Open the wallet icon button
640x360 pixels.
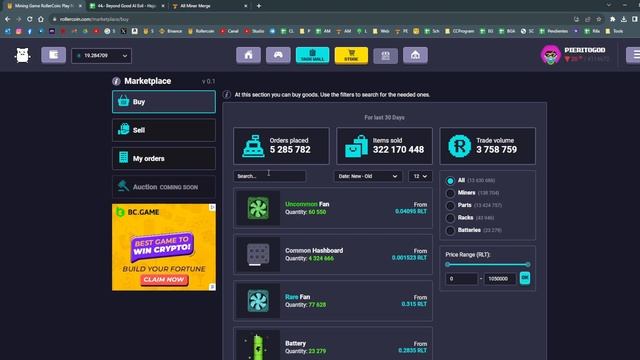coord(53,55)
